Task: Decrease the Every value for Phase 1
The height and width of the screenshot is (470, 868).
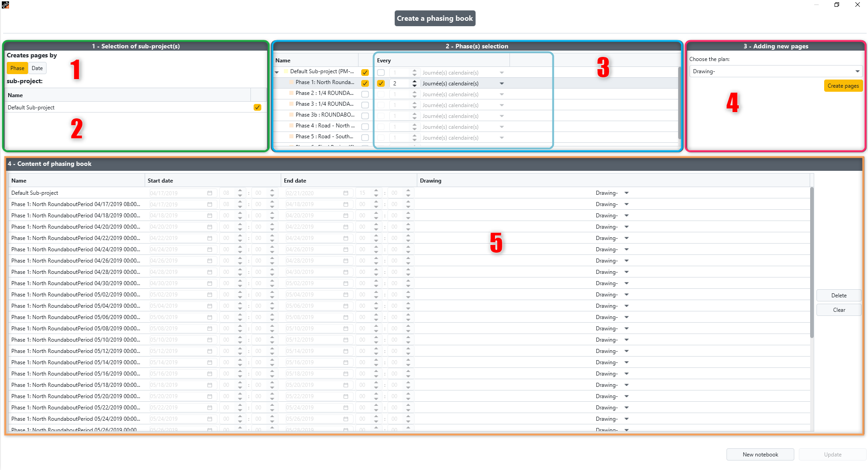Action: coord(415,85)
